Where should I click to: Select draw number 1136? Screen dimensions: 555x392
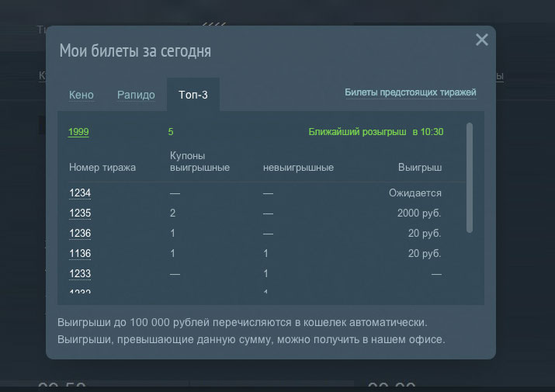[x=80, y=254]
